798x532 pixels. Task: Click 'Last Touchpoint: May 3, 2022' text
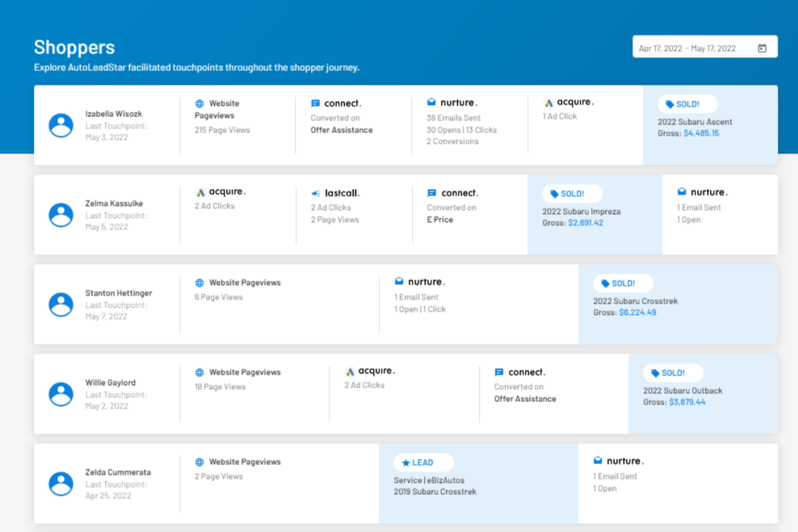116,132
